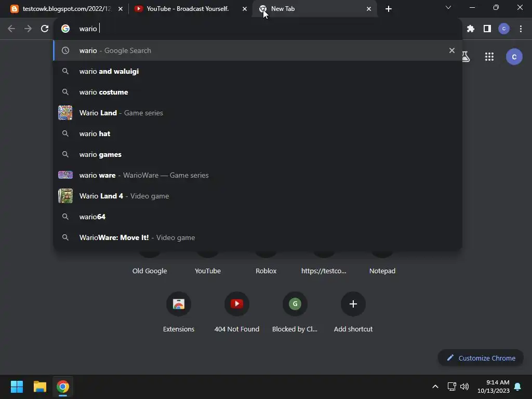Open the Extensions shortcut tile
This screenshot has width=532, height=399.
click(179, 312)
